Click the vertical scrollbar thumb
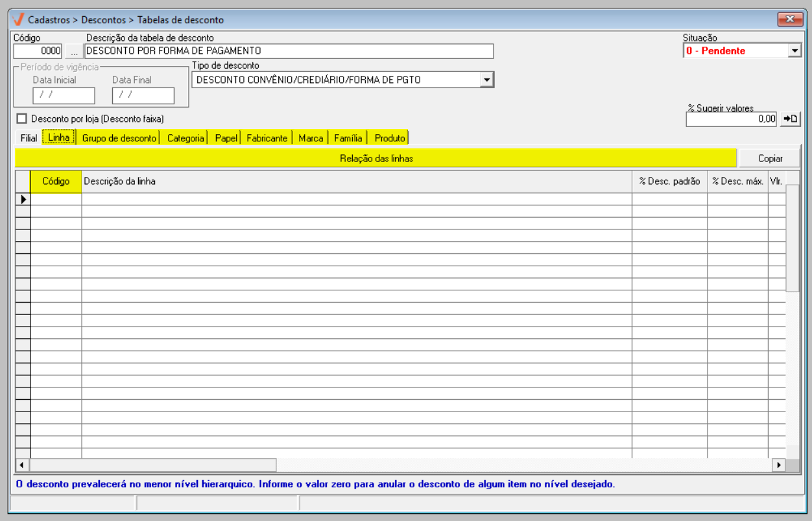 point(792,240)
